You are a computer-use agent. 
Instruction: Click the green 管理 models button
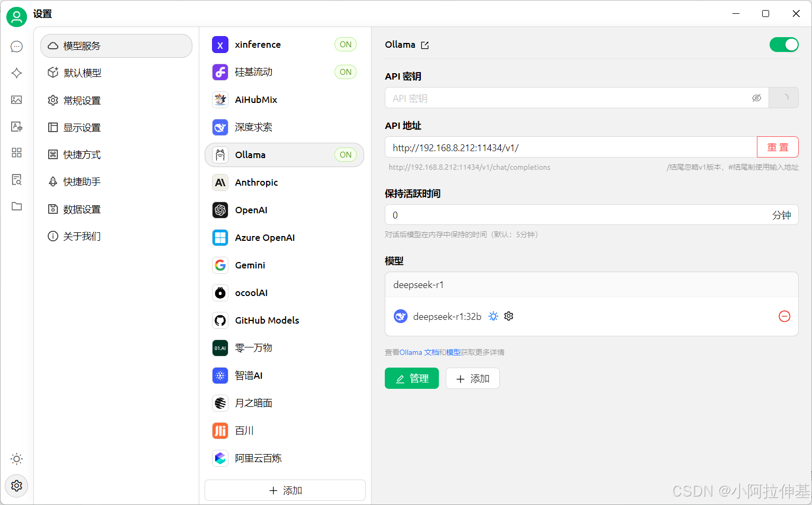coord(412,378)
